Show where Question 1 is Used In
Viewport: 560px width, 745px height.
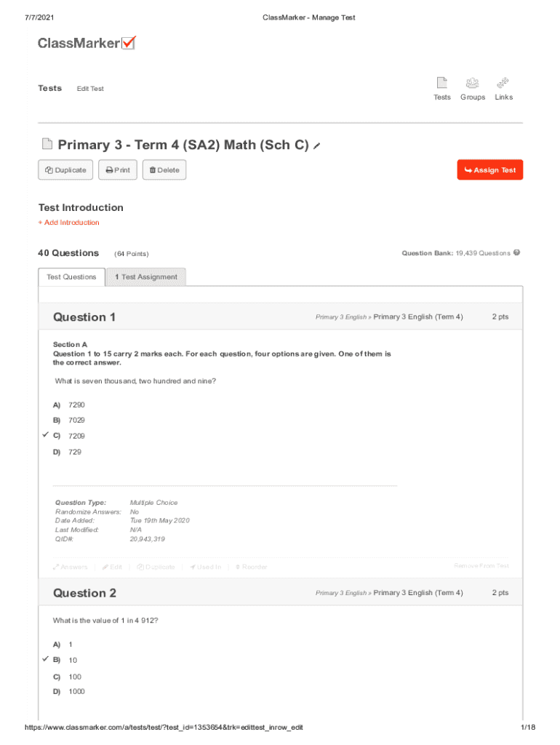(x=205, y=567)
